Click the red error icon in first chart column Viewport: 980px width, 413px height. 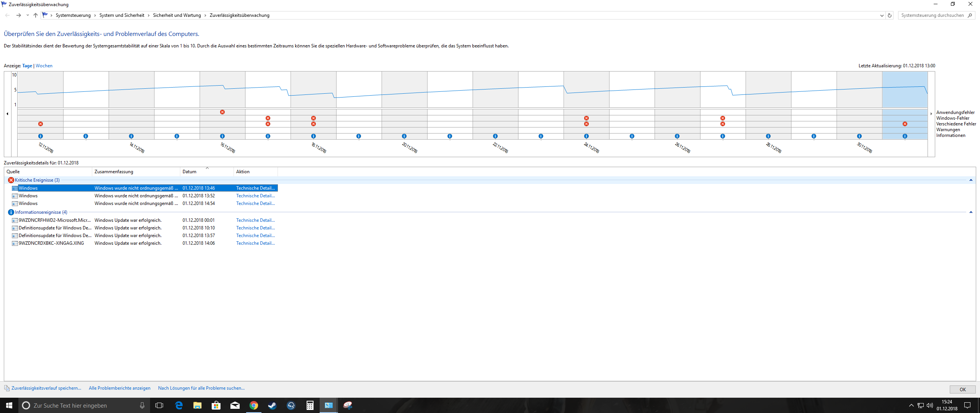tap(41, 124)
